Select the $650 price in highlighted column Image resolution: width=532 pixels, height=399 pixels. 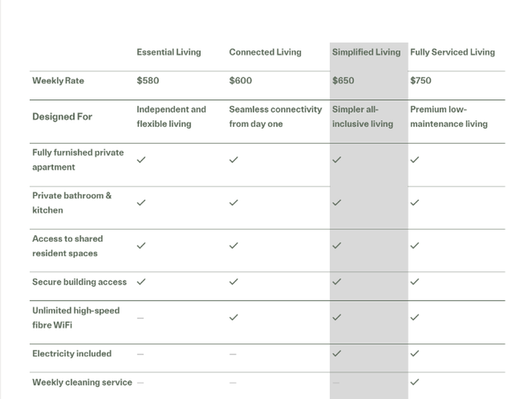click(343, 81)
